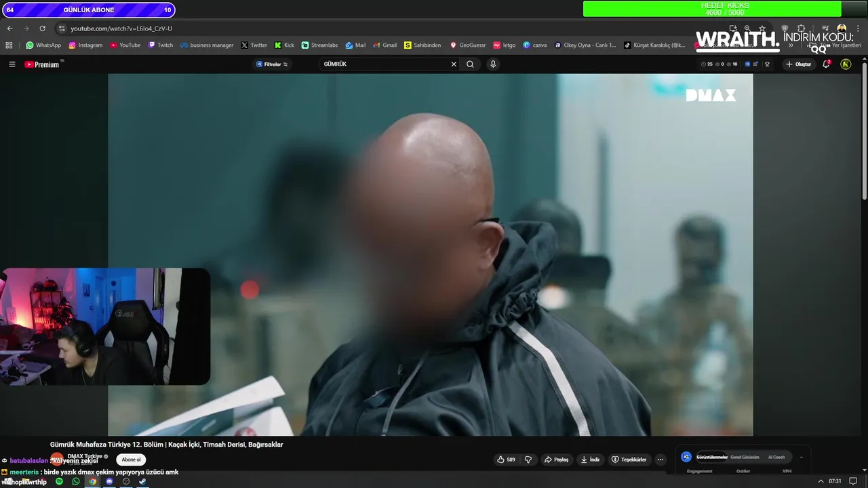
Task: Open the canva bookmark
Action: (535, 45)
